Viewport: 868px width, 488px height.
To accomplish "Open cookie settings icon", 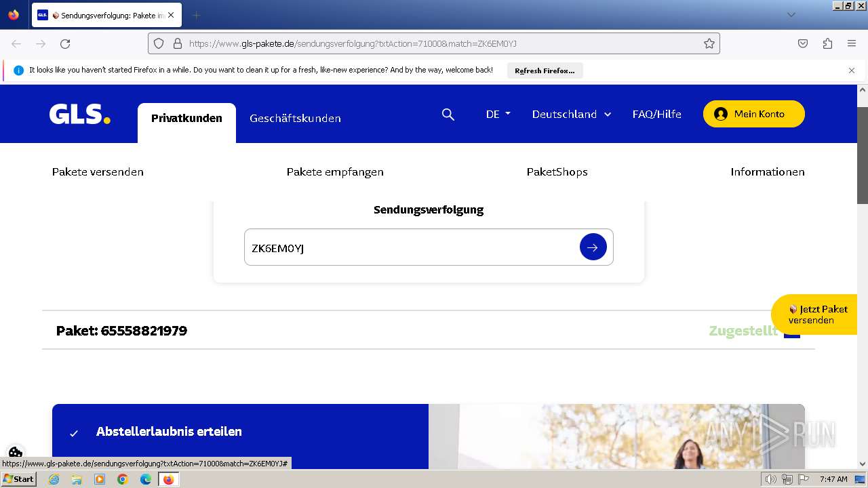I will click(x=16, y=452).
